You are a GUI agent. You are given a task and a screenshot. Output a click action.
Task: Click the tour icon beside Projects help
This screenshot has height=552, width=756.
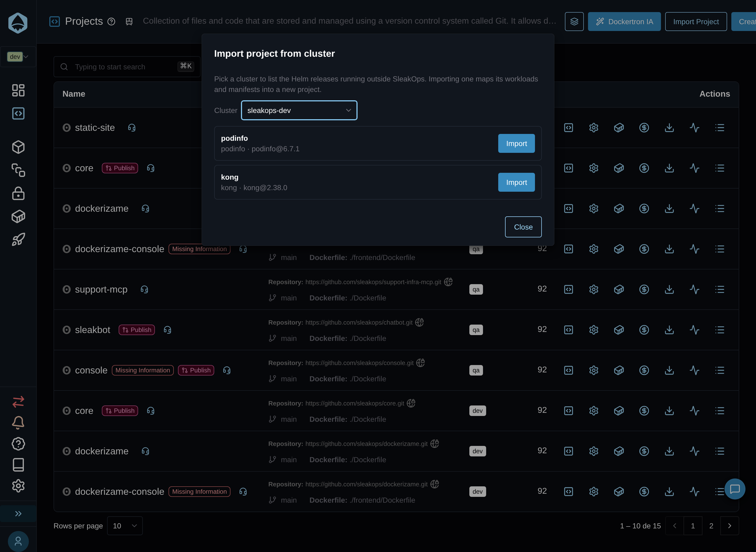(129, 22)
